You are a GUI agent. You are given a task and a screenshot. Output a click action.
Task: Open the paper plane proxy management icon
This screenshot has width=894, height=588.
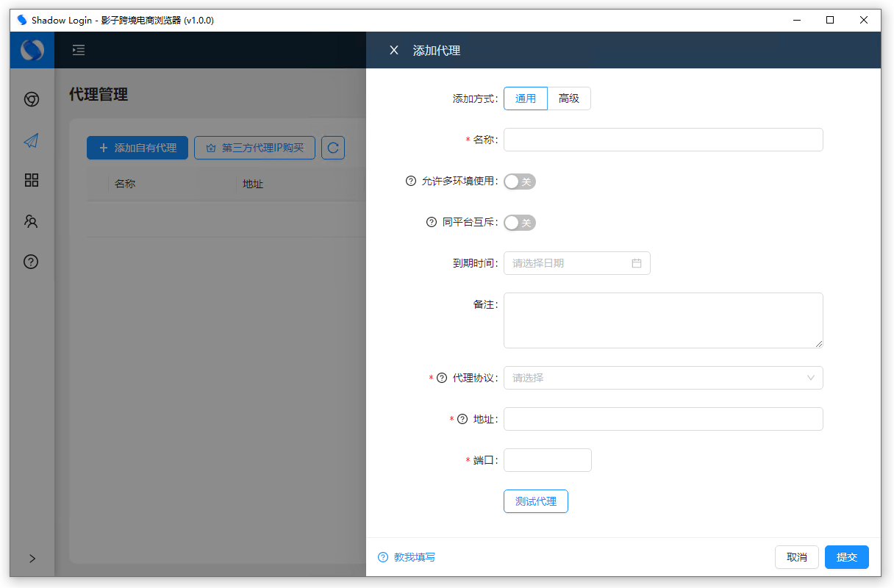coord(31,140)
